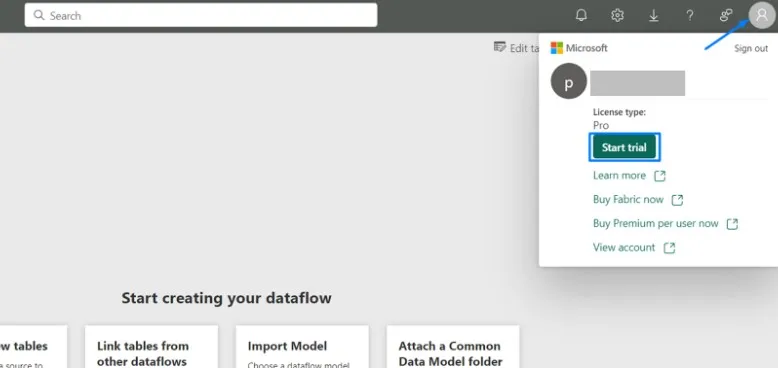Screen dimensions: 778x368
Task: Click external link icon beside Learn more
Action: [659, 176]
